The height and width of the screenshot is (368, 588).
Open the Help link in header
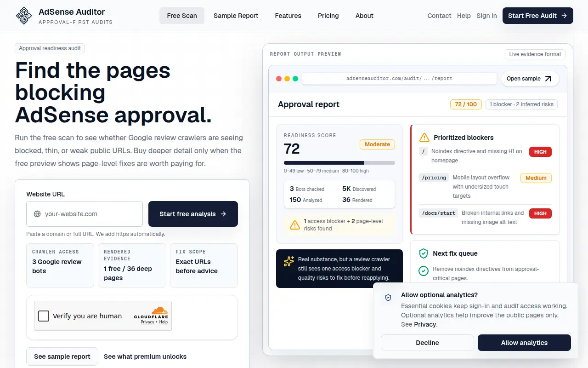(x=464, y=16)
